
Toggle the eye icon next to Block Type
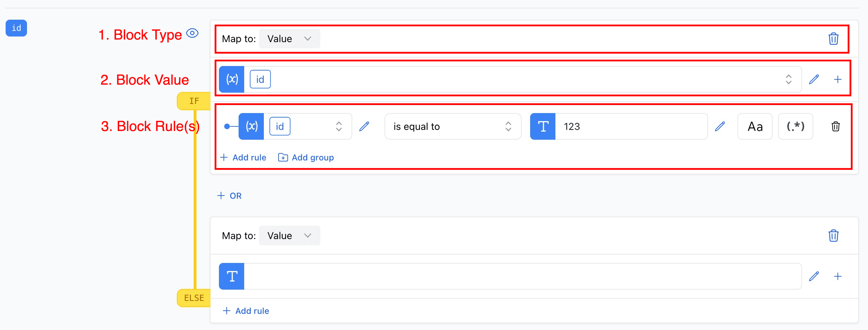[x=192, y=33]
